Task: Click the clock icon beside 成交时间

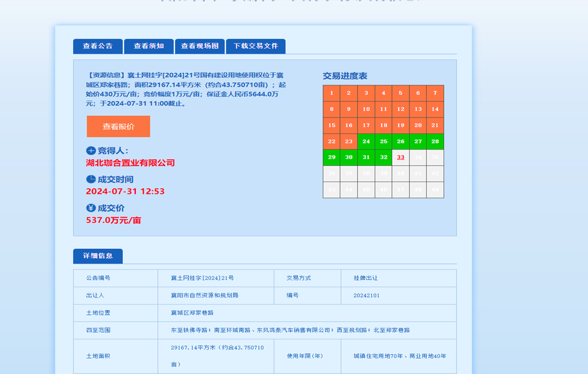Action: point(91,179)
